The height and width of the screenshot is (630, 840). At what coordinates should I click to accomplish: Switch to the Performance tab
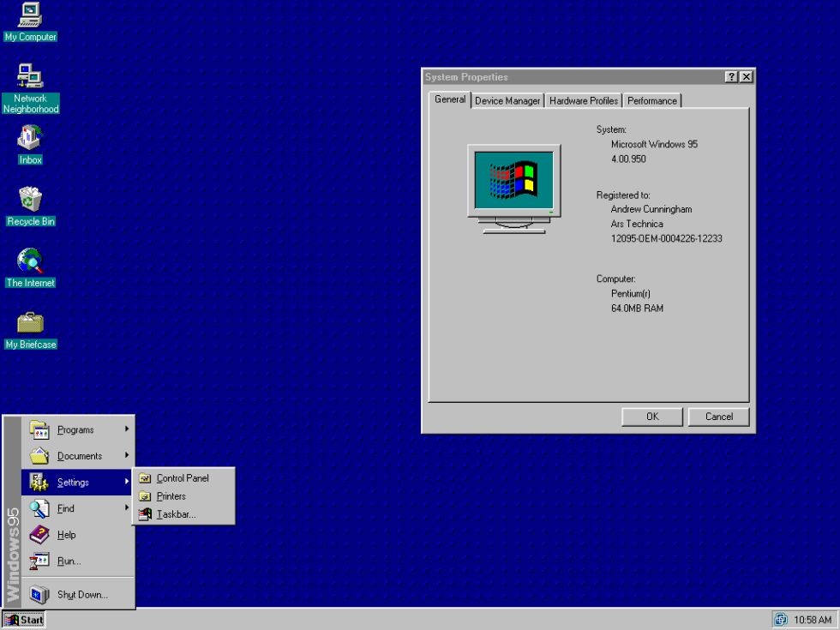click(651, 100)
